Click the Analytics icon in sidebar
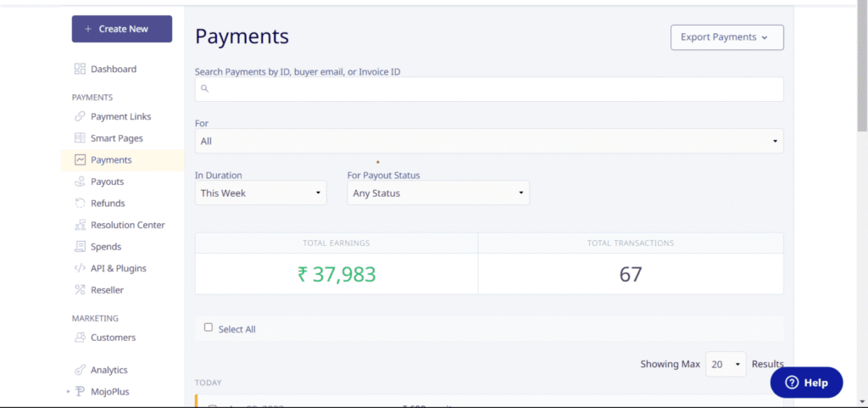 point(80,370)
